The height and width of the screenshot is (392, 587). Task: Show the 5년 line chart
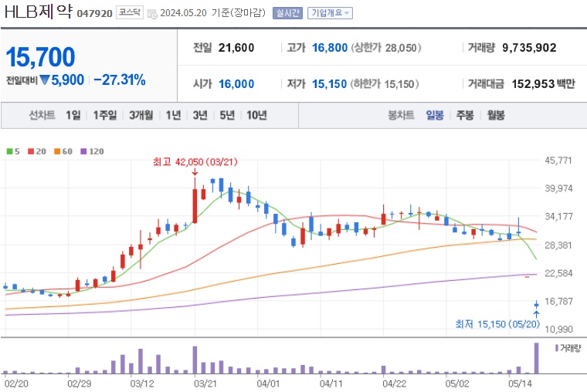click(227, 115)
